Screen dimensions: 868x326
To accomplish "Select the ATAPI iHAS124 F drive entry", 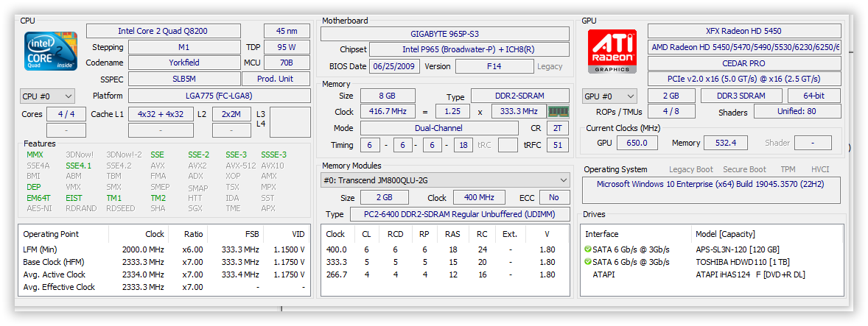I will pos(711,274).
